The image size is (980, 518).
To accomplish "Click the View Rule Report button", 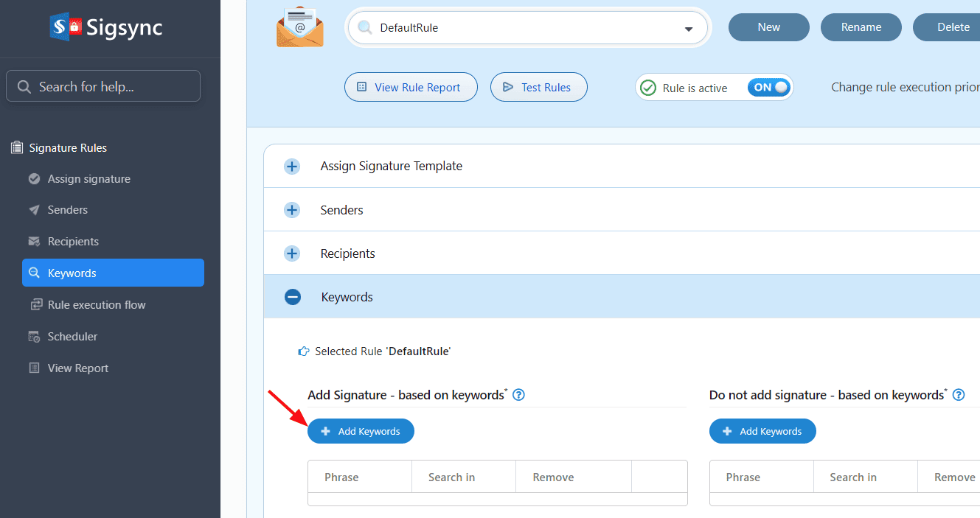I will click(410, 87).
